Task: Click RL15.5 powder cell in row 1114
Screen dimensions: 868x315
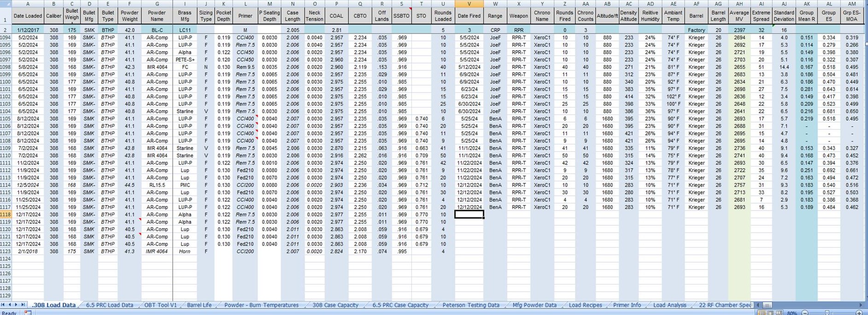Action: tap(157, 185)
